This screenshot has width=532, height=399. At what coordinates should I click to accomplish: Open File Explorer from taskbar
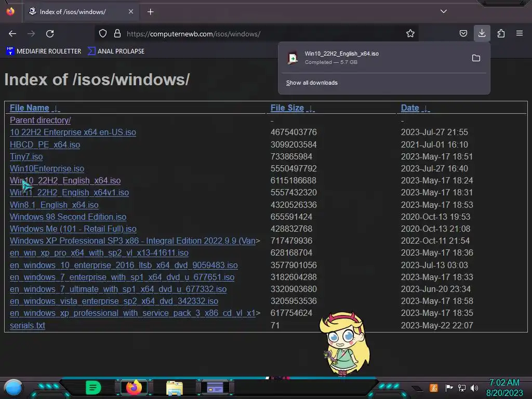(175, 388)
